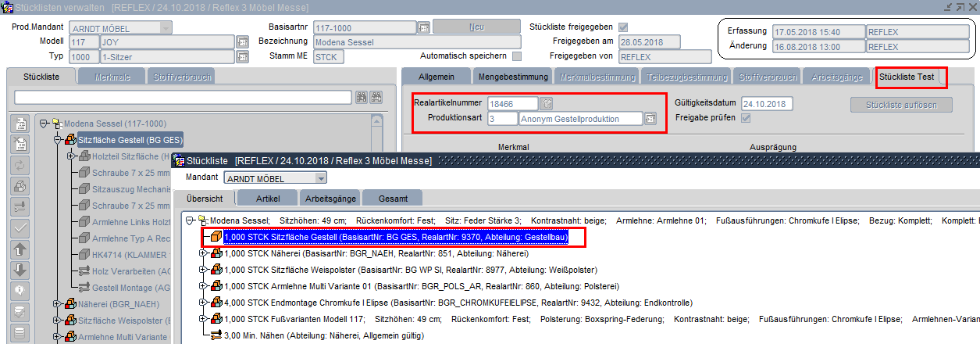Screen dimensions: 980x344
Task: Open lookup list next to Modell JOY
Action: click(242, 42)
